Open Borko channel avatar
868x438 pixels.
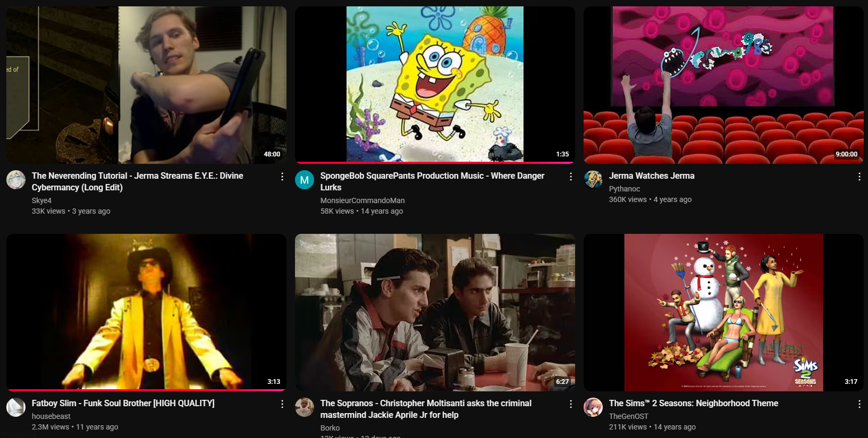[x=305, y=407]
